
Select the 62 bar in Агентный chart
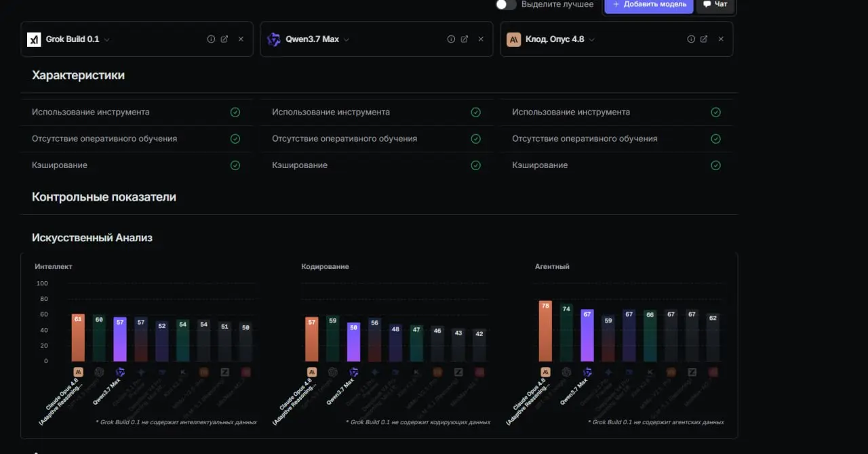[713, 337]
